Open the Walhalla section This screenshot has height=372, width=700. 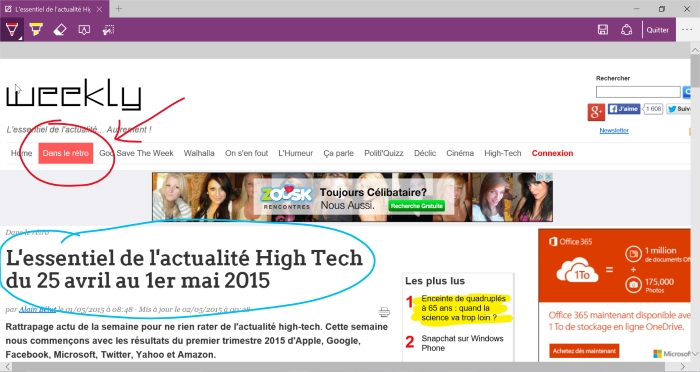pos(199,153)
